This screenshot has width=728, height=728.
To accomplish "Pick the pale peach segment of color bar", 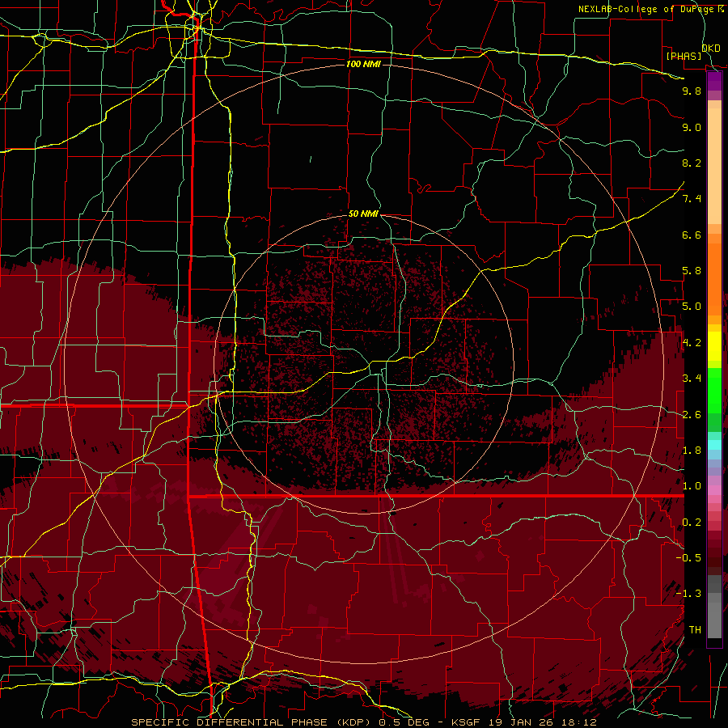I will [x=714, y=166].
